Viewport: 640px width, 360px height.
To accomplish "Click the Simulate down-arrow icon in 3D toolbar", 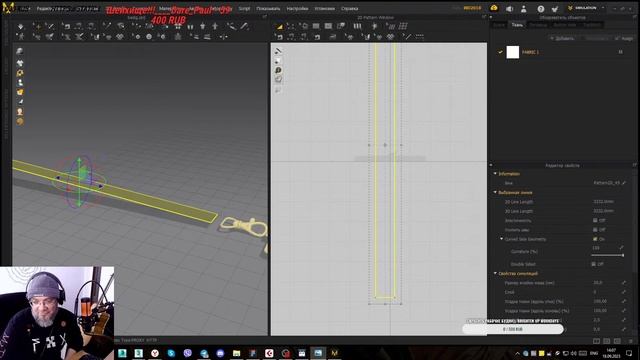I will coord(20,27).
